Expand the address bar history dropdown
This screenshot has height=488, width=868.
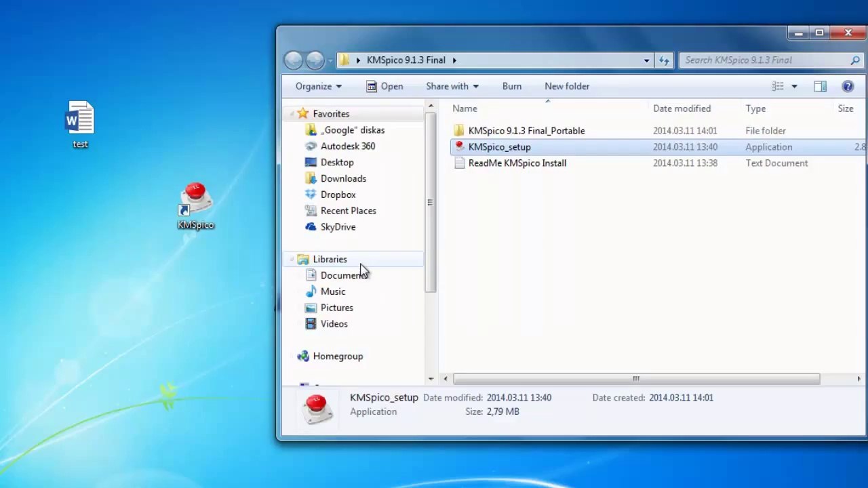tap(646, 60)
